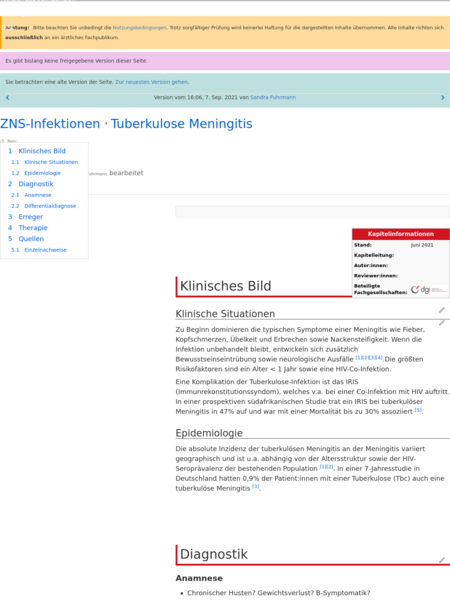450x600 pixels.
Task: Click the 'Epidemiologie' section heading
Action: point(209,433)
